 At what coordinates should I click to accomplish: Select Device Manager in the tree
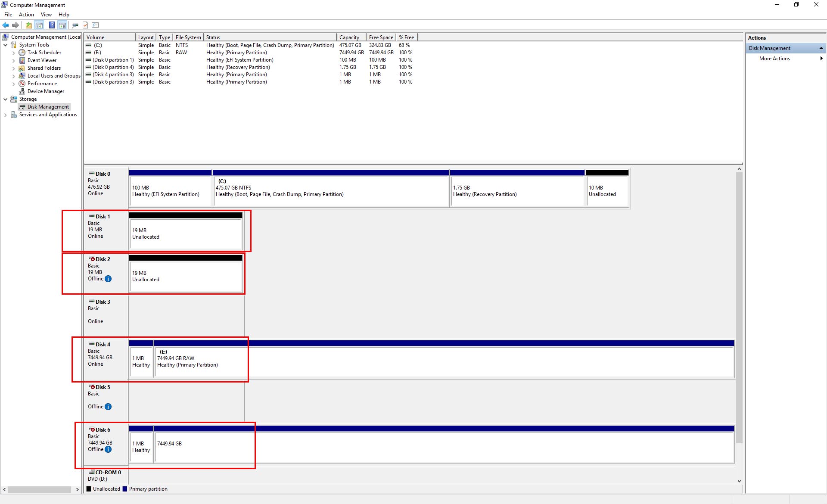46,91
